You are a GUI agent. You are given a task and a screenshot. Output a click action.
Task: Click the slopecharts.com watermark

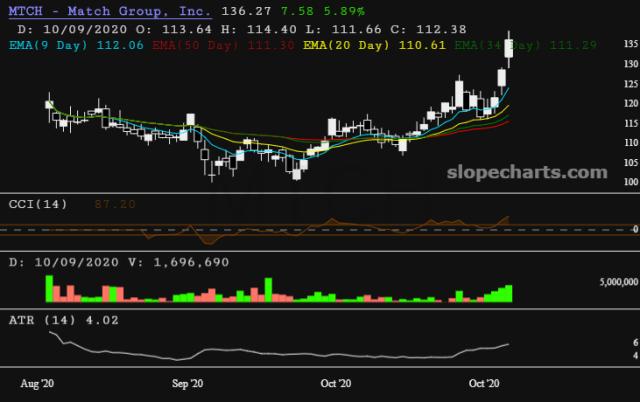(527, 173)
